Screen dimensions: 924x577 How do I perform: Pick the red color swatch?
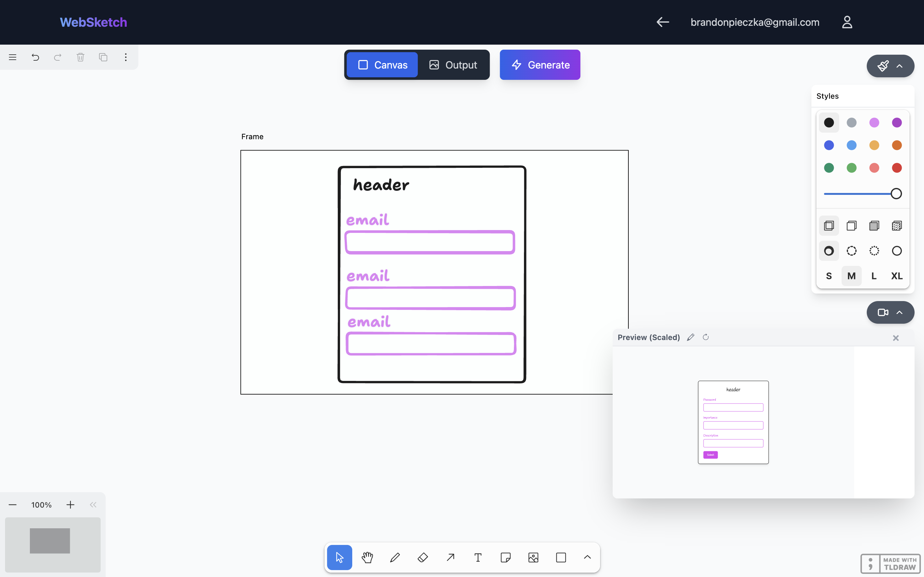coord(897,168)
